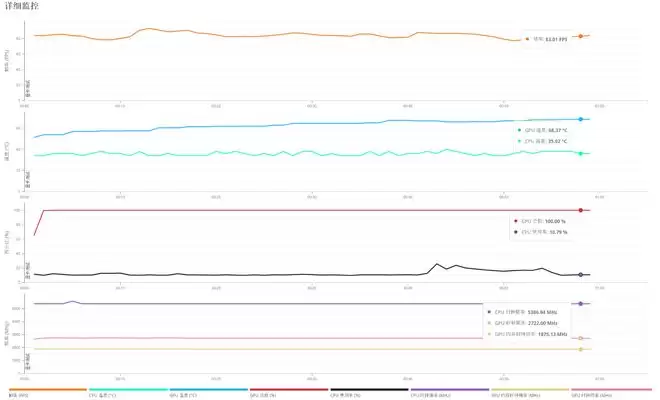Click the GPU temperature 68.37 °C tooltip row
Viewport: 660px width, 400px height.
544,130
